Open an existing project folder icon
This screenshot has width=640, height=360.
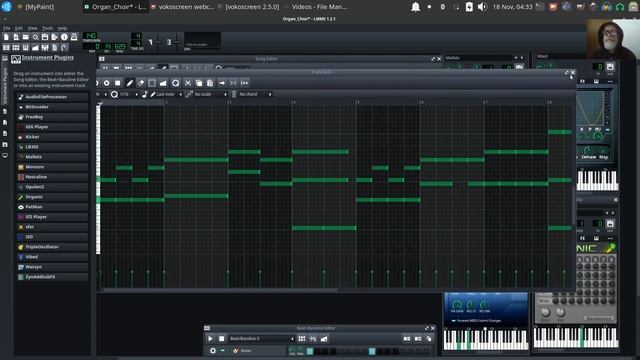pyautogui.click(x=26, y=37)
